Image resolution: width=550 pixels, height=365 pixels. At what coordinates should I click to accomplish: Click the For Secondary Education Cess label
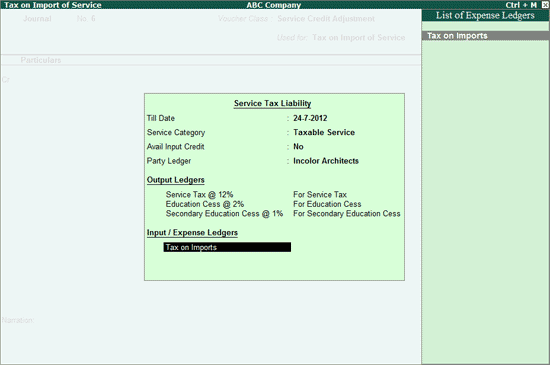click(x=347, y=214)
